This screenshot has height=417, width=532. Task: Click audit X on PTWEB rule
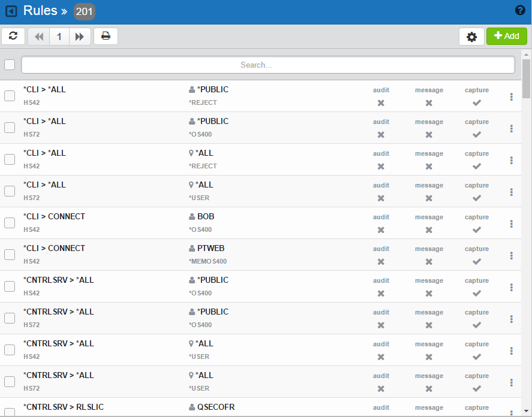coord(381,261)
